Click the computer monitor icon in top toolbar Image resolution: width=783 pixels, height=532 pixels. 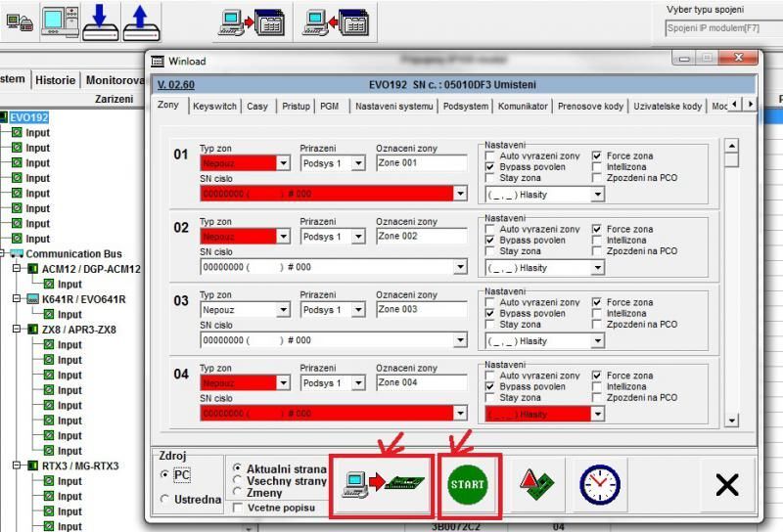[x=58, y=21]
